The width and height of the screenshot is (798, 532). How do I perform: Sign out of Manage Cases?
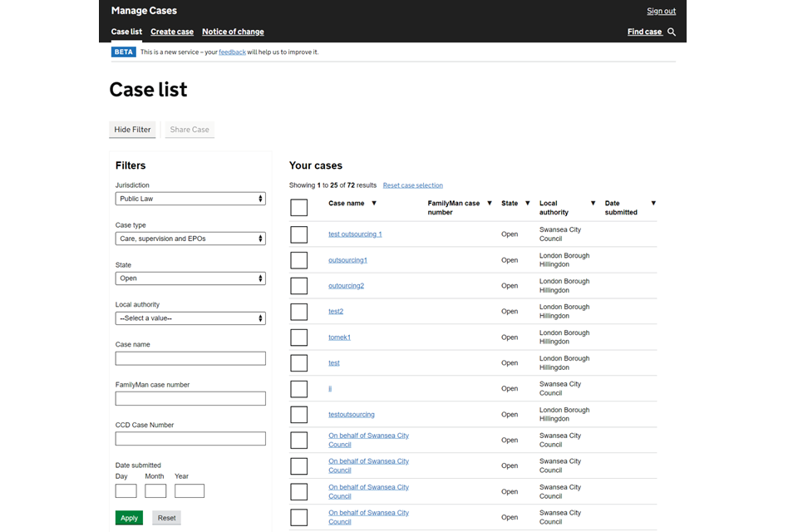point(661,12)
